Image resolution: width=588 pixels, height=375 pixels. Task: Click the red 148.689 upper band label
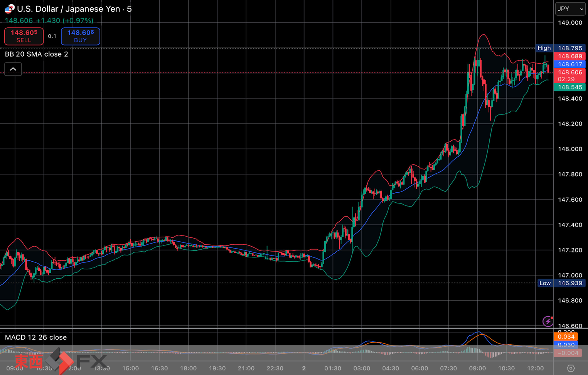[x=569, y=56]
